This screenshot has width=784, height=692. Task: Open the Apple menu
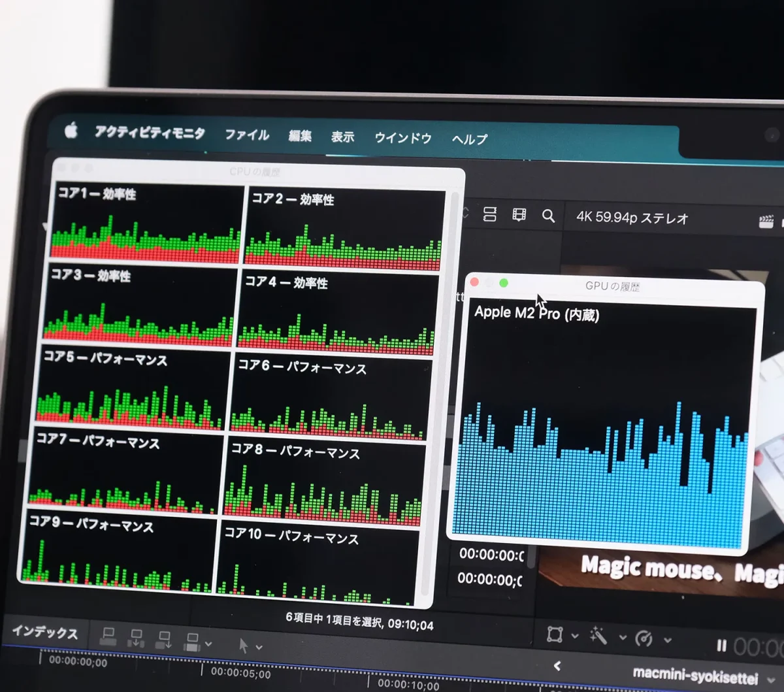71,131
